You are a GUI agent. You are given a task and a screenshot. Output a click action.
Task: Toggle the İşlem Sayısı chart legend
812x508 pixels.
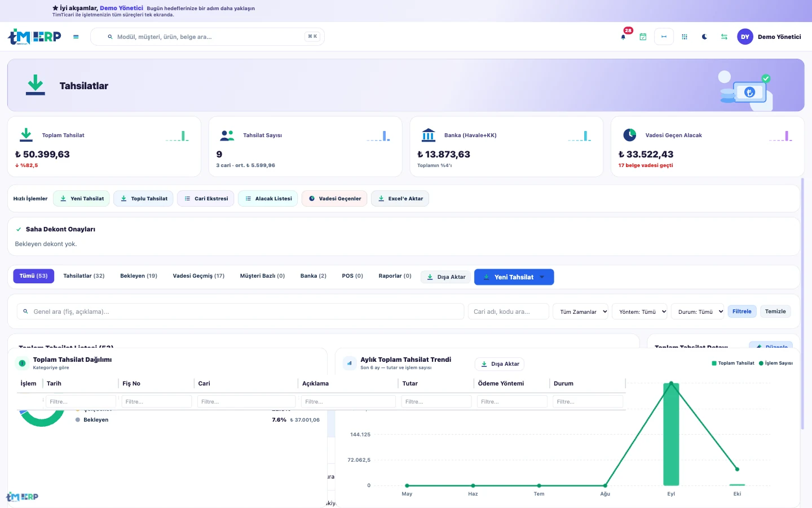[776, 364]
